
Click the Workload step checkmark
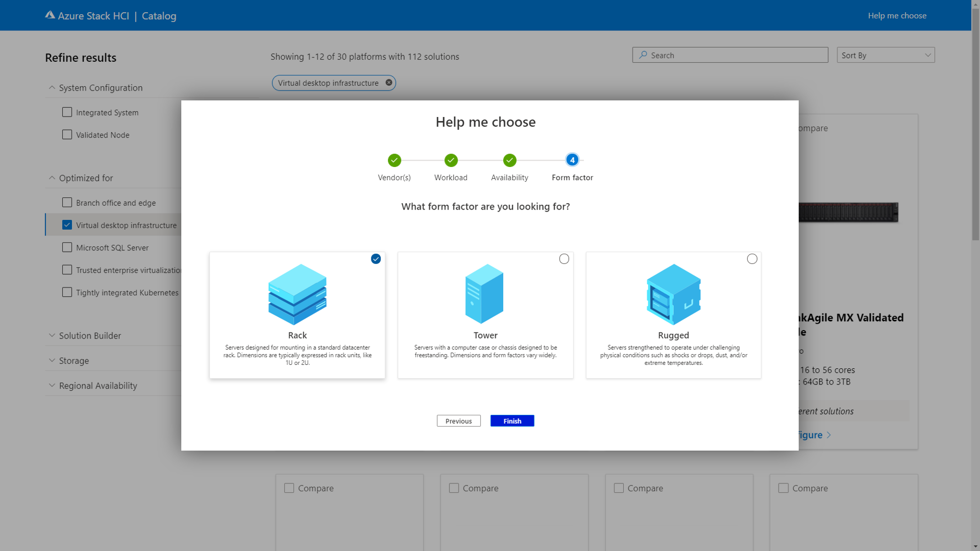pos(451,160)
